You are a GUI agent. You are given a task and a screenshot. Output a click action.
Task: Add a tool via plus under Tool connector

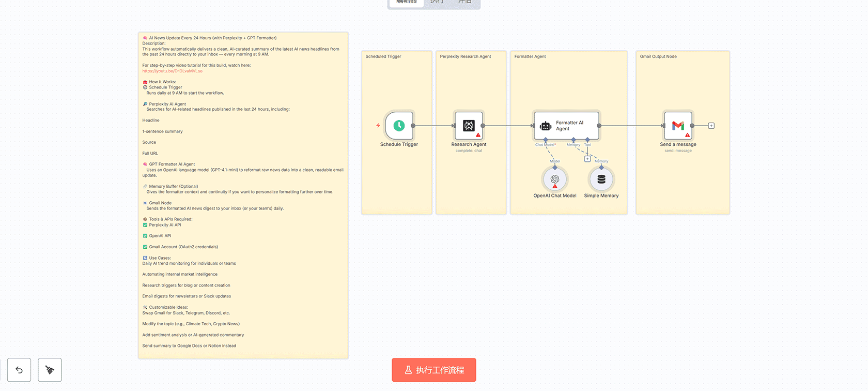(587, 159)
